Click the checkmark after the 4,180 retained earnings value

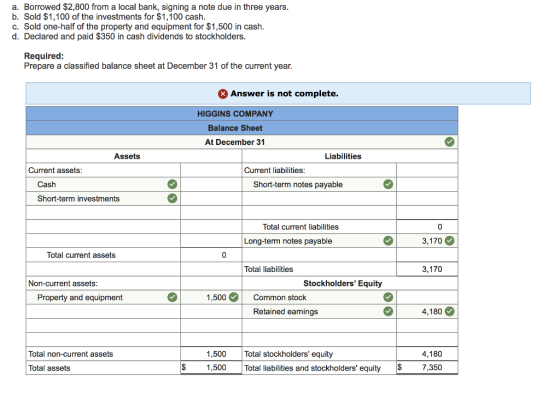tap(450, 311)
